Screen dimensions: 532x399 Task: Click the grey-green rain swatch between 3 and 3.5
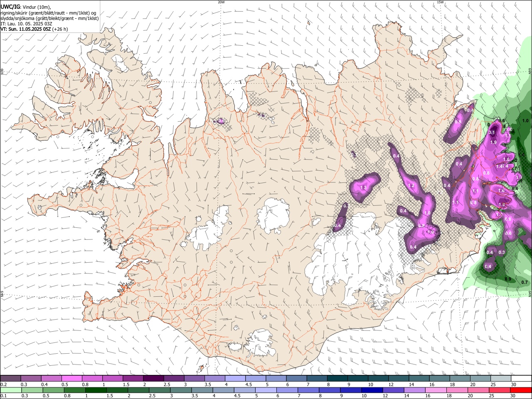(x=181, y=390)
